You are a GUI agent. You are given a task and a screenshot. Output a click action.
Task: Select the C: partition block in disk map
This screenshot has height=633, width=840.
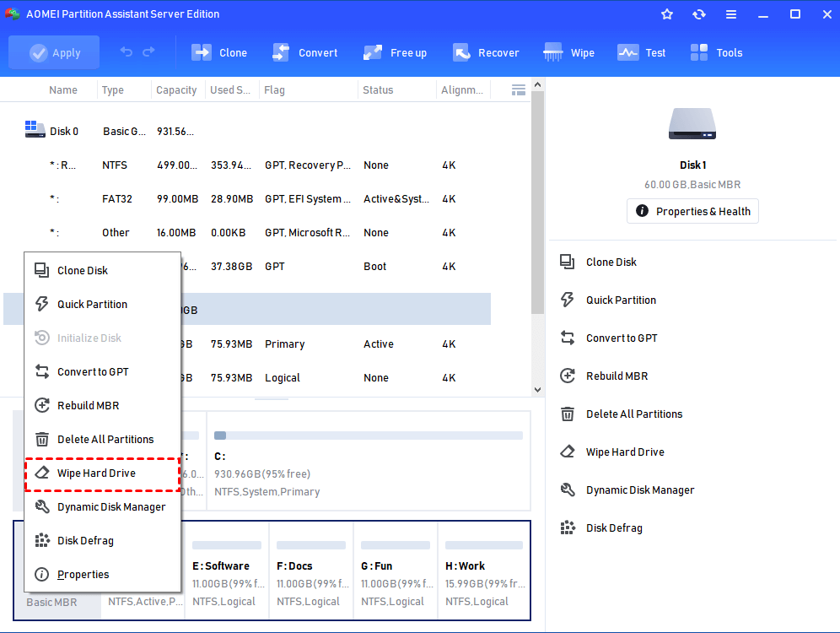[x=369, y=461]
